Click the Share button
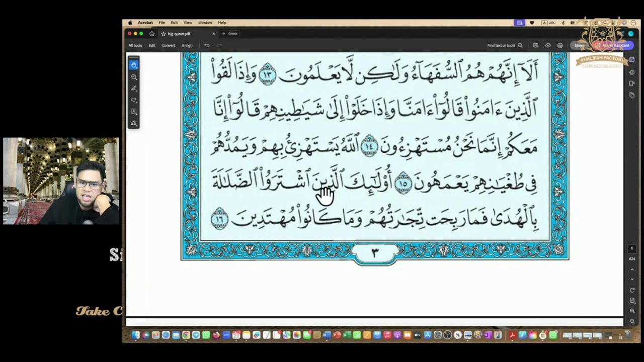 coord(580,45)
